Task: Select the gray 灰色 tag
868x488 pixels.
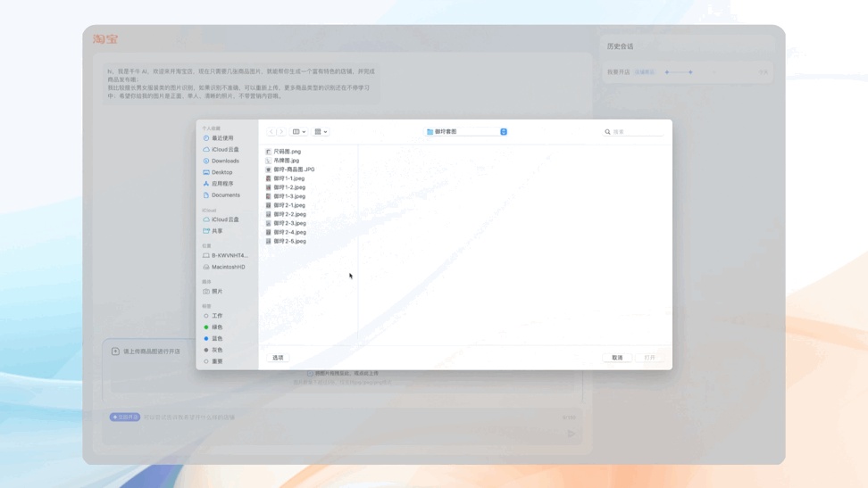Action: [x=217, y=350]
